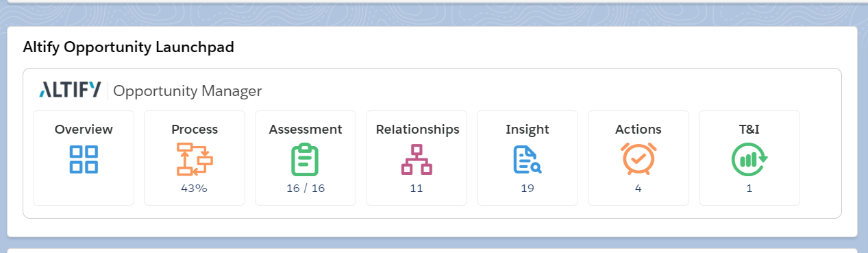
Task: Open the Insight tile label
Action: coord(528,129)
